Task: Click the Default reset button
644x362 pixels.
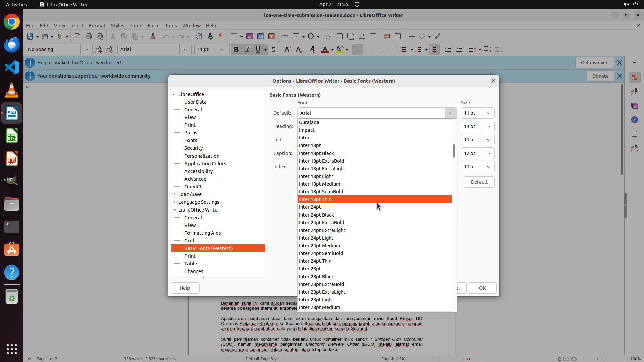Action: [479, 182]
